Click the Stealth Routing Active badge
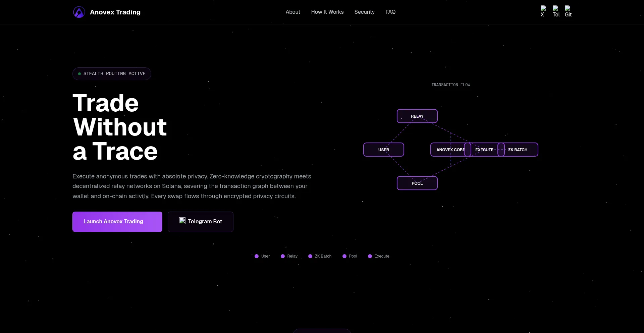The height and width of the screenshot is (333, 644). click(112, 74)
